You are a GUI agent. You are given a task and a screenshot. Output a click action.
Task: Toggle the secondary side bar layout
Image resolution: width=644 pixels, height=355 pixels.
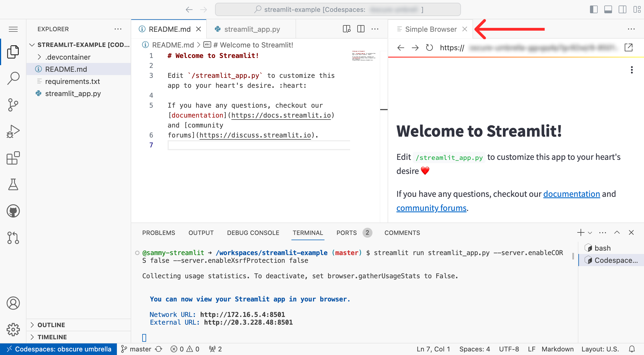(x=622, y=9)
